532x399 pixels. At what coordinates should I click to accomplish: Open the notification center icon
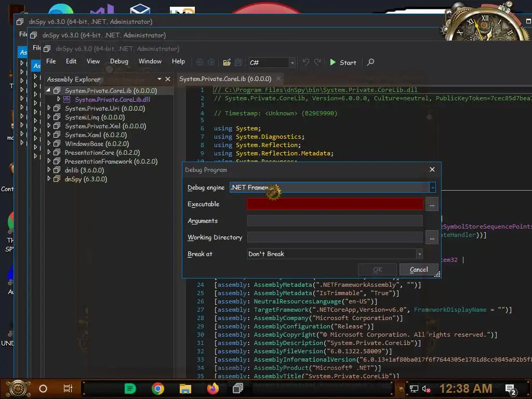tap(511, 390)
